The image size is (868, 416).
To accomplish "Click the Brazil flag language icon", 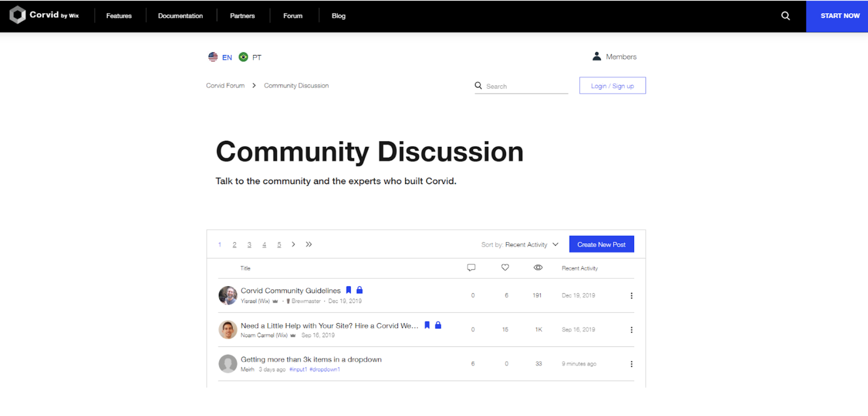I will [x=243, y=57].
